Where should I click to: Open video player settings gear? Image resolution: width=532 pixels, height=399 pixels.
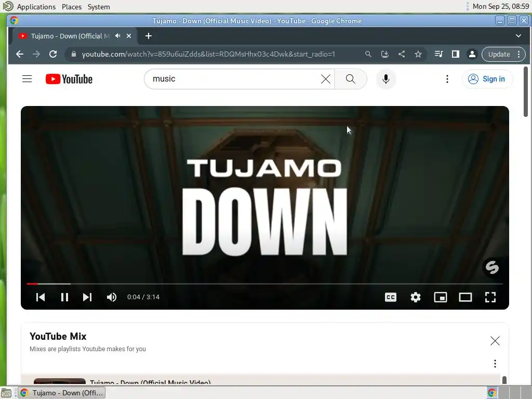point(416,297)
